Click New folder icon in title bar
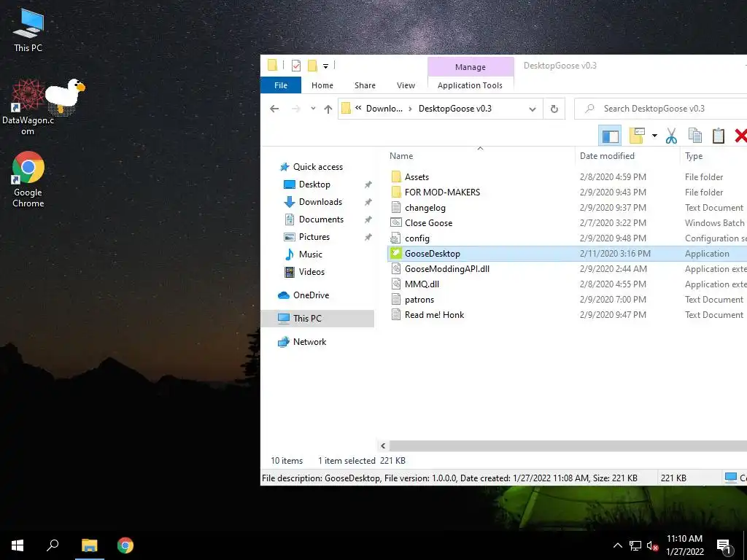The height and width of the screenshot is (560, 747). (x=312, y=65)
